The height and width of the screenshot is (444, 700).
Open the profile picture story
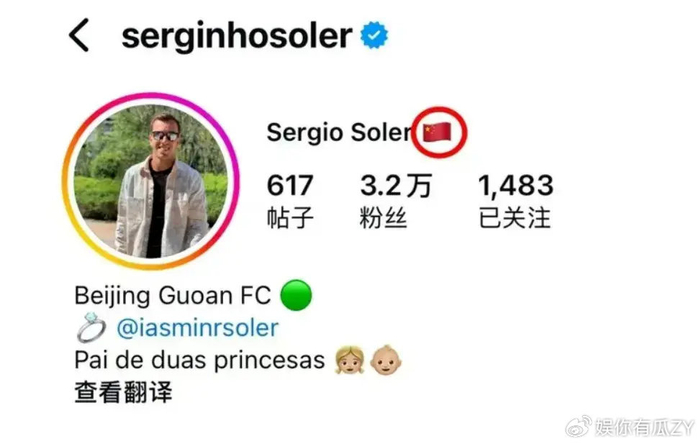click(151, 181)
